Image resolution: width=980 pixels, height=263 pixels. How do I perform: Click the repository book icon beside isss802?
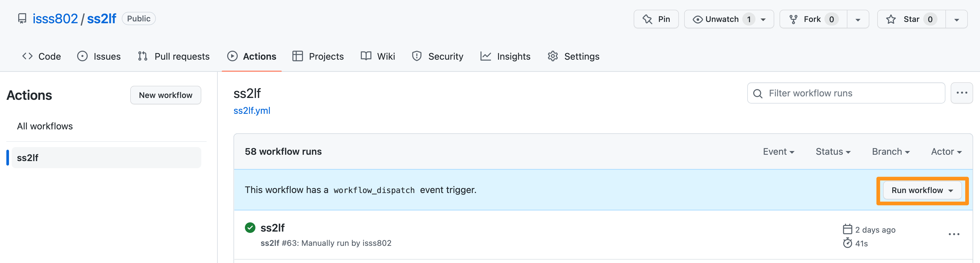click(x=22, y=18)
